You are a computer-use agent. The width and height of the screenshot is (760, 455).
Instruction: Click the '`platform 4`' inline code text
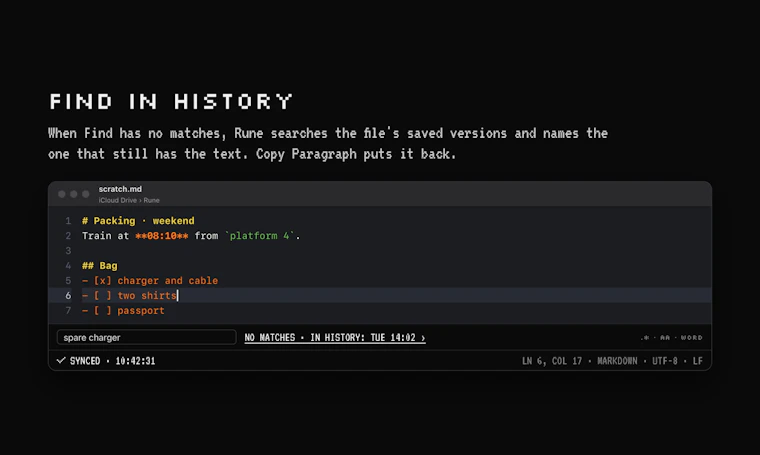(x=259, y=236)
